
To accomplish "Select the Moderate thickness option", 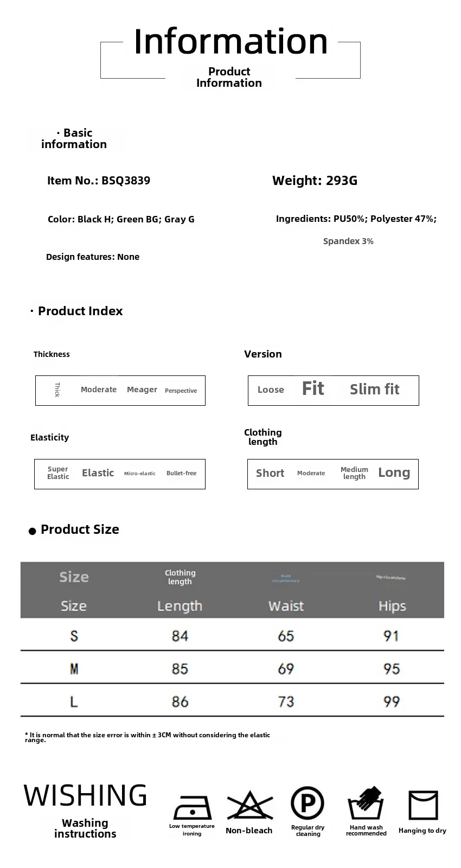I will tap(99, 390).
